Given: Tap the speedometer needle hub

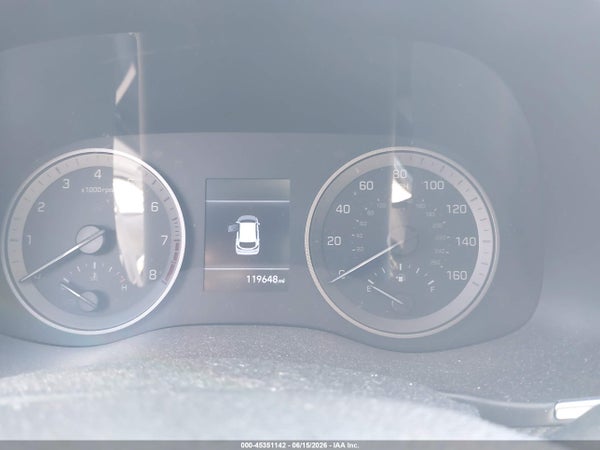Looking at the screenshot, I should [x=403, y=241].
